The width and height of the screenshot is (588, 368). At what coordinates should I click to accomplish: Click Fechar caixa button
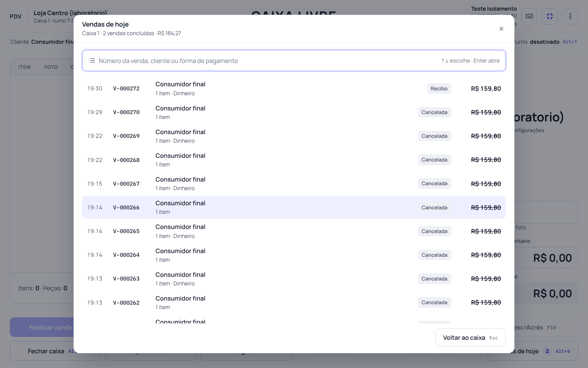[42, 351]
